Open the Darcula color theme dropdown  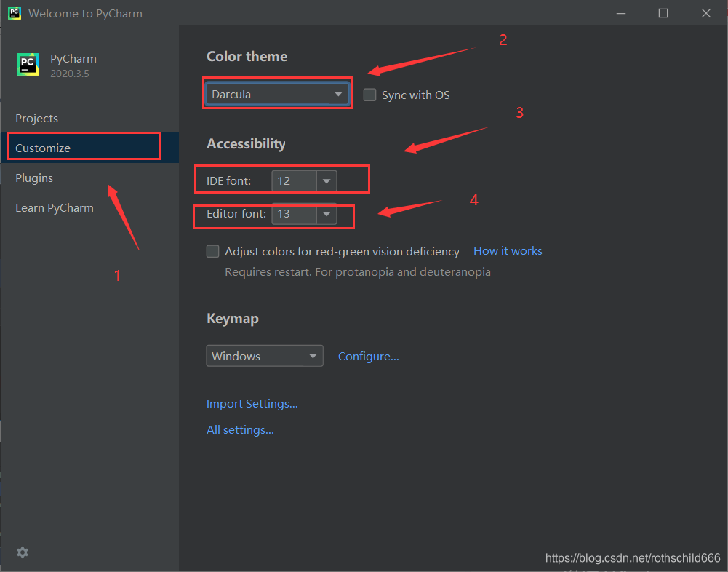[x=277, y=94]
